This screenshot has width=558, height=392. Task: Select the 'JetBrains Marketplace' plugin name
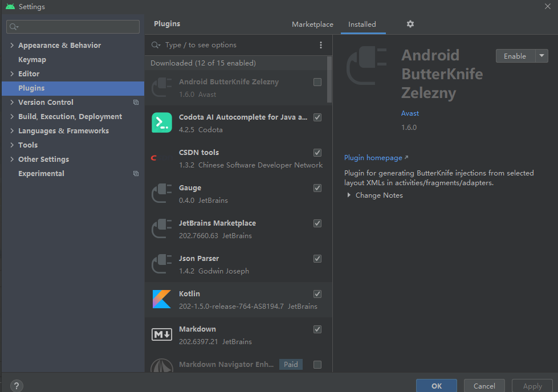[217, 223]
